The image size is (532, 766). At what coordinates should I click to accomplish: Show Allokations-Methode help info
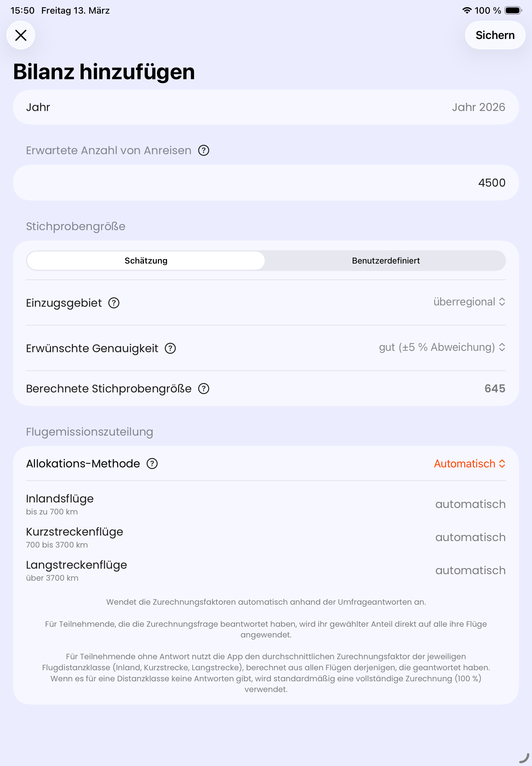pyautogui.click(x=152, y=463)
